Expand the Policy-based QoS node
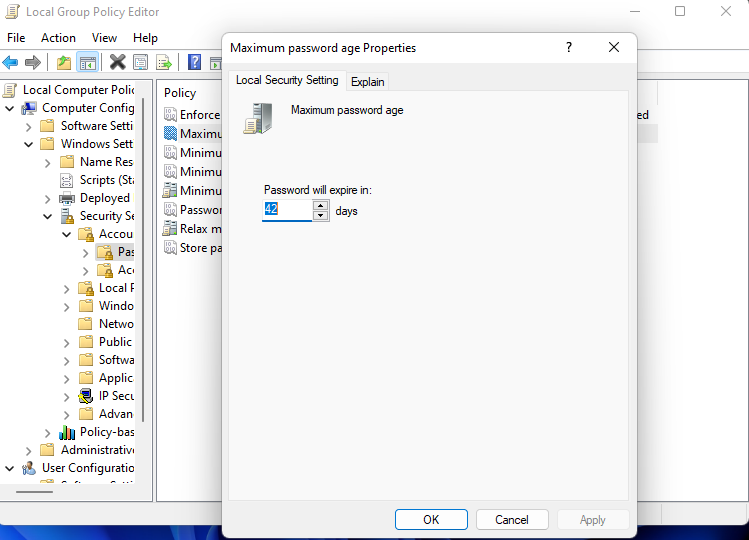Image resolution: width=749 pixels, height=540 pixels. [x=47, y=433]
